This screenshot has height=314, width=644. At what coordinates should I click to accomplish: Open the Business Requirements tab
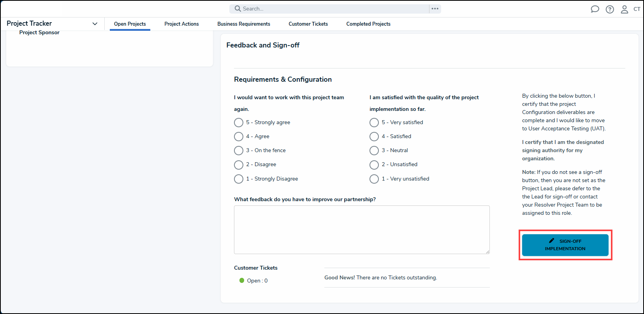[x=244, y=24]
